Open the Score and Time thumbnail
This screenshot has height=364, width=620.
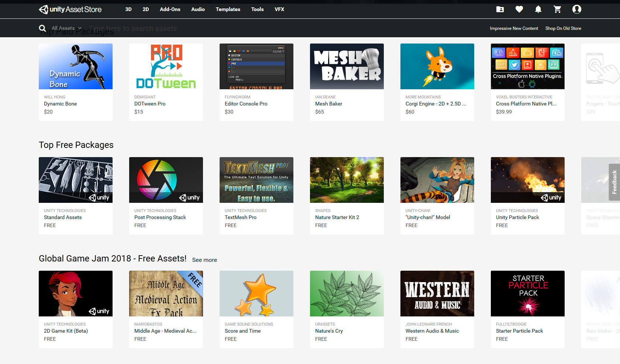(256, 294)
